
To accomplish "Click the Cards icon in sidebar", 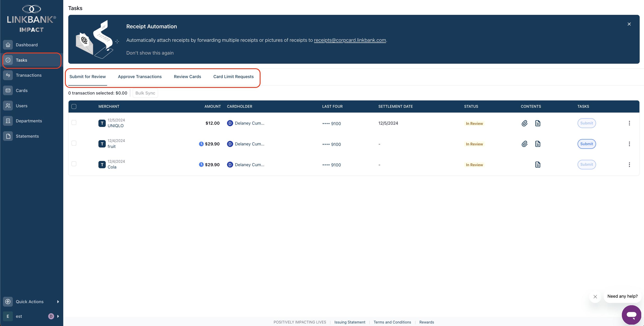I will pyautogui.click(x=8, y=90).
